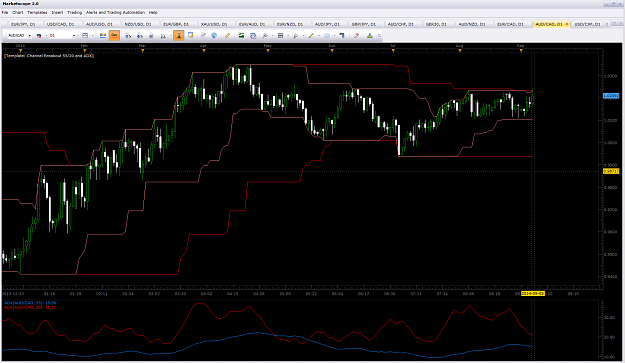Toggle the highlighted Ask price button
625x363 pixels.
tap(114, 35)
